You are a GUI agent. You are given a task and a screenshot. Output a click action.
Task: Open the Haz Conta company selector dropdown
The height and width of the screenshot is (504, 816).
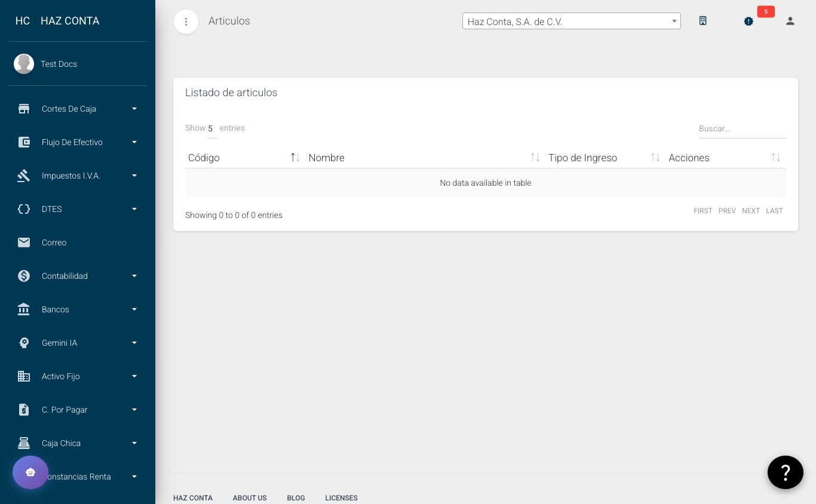click(571, 20)
